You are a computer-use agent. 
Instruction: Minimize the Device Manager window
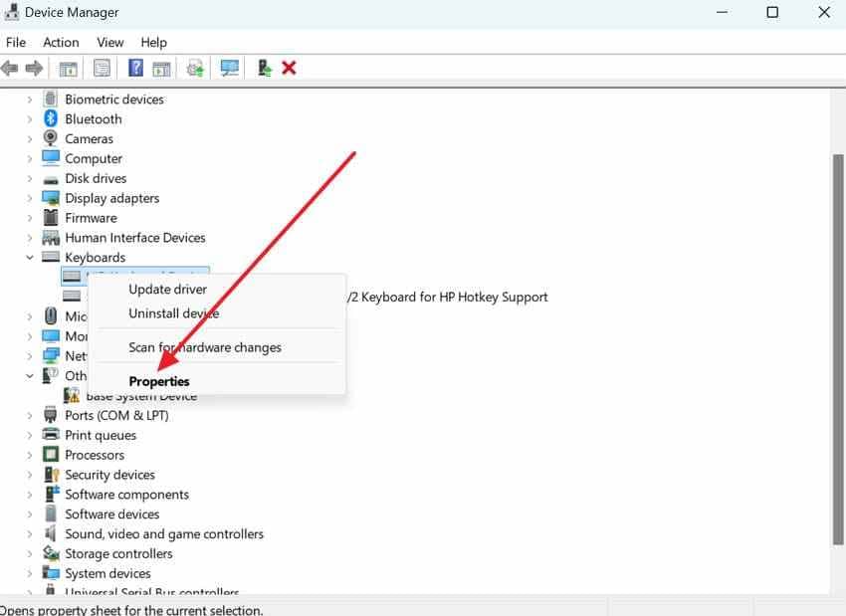[x=722, y=12]
